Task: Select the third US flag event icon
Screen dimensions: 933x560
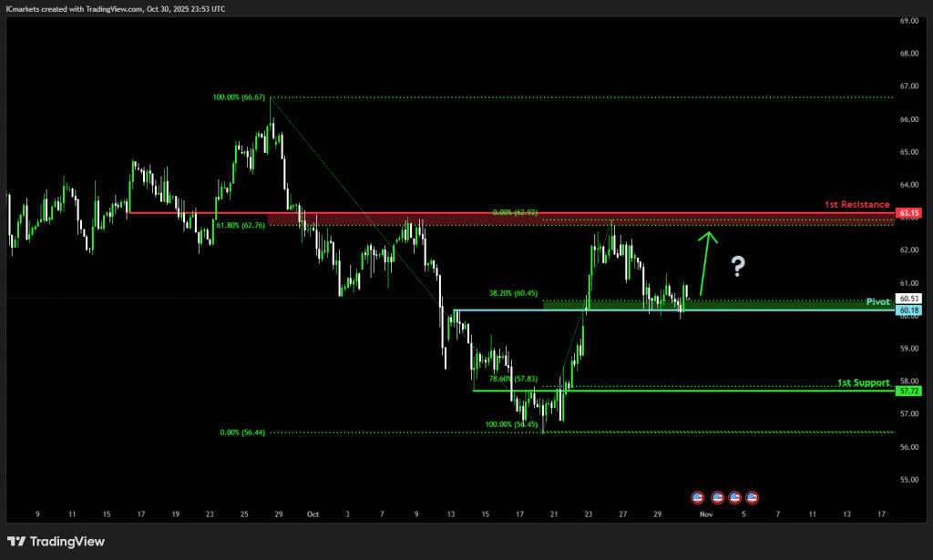Action: click(735, 497)
